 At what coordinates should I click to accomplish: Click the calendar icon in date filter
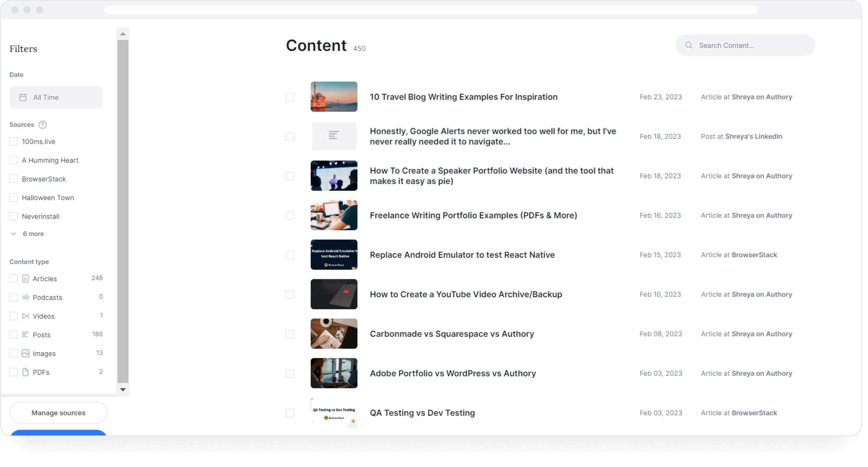tap(23, 97)
